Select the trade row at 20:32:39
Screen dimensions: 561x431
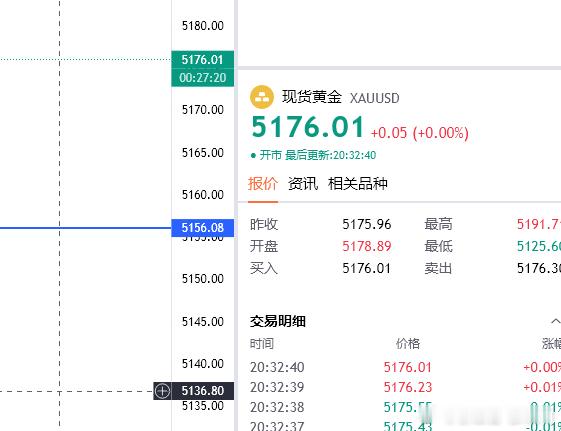tap(405, 387)
